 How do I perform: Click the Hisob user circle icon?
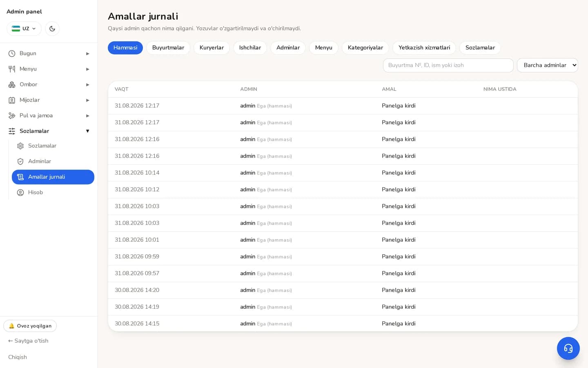point(20,193)
